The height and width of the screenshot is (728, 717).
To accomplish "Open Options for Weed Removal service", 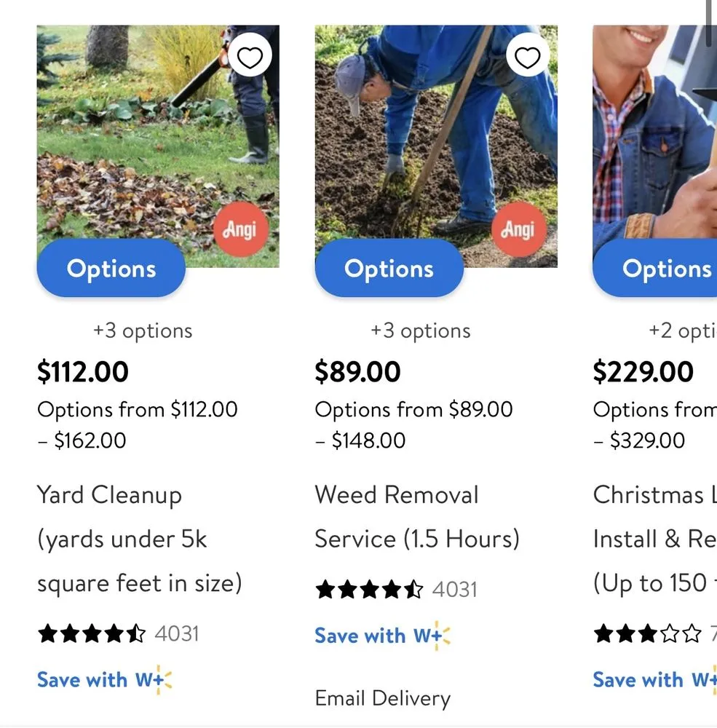I will click(389, 269).
